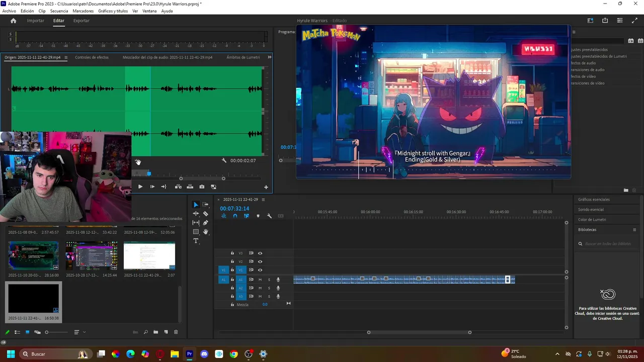644x362 pixels.
Task: Toggle snap magnet in timeline
Action: (x=235, y=216)
